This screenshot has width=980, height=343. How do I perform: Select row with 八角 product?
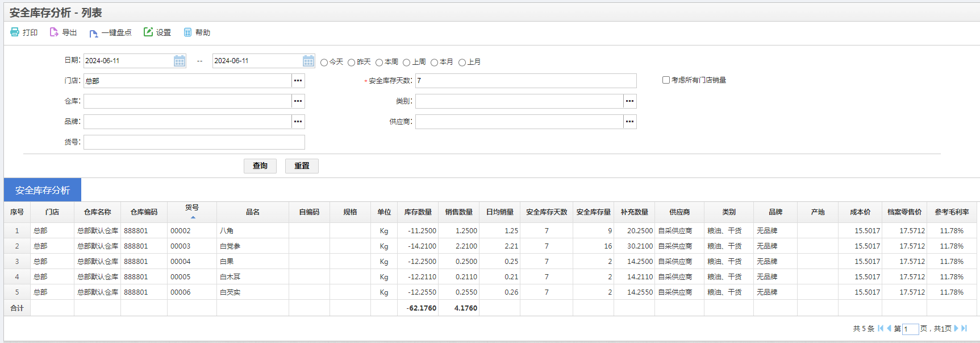tap(490, 231)
